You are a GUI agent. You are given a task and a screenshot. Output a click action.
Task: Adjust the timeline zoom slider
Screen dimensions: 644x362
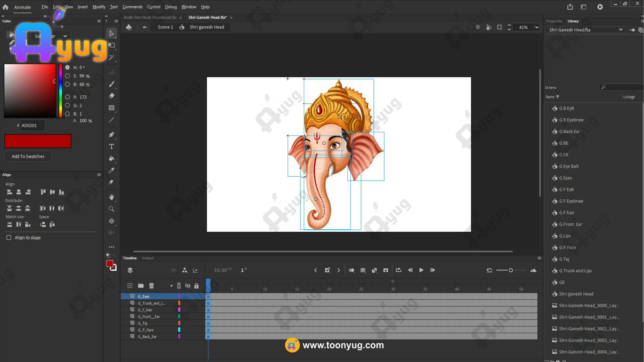(511, 270)
